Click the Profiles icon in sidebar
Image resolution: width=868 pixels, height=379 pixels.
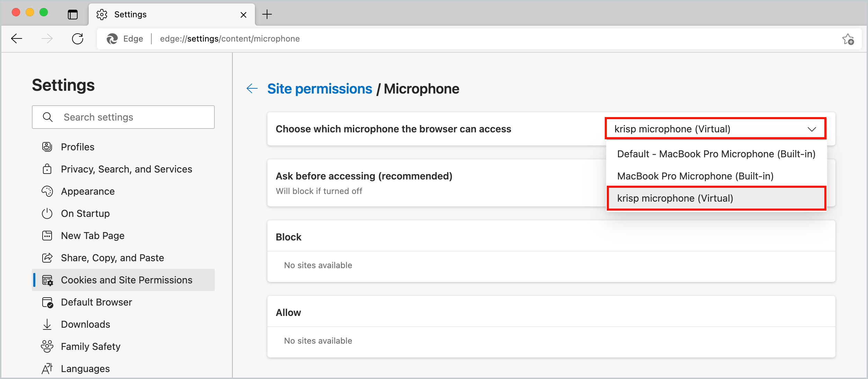pyautogui.click(x=47, y=147)
